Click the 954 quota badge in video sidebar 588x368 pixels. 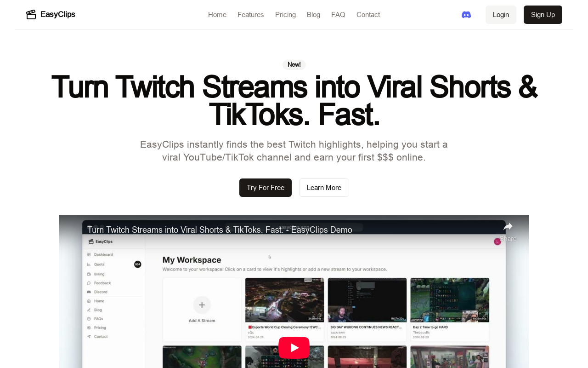[x=137, y=264]
